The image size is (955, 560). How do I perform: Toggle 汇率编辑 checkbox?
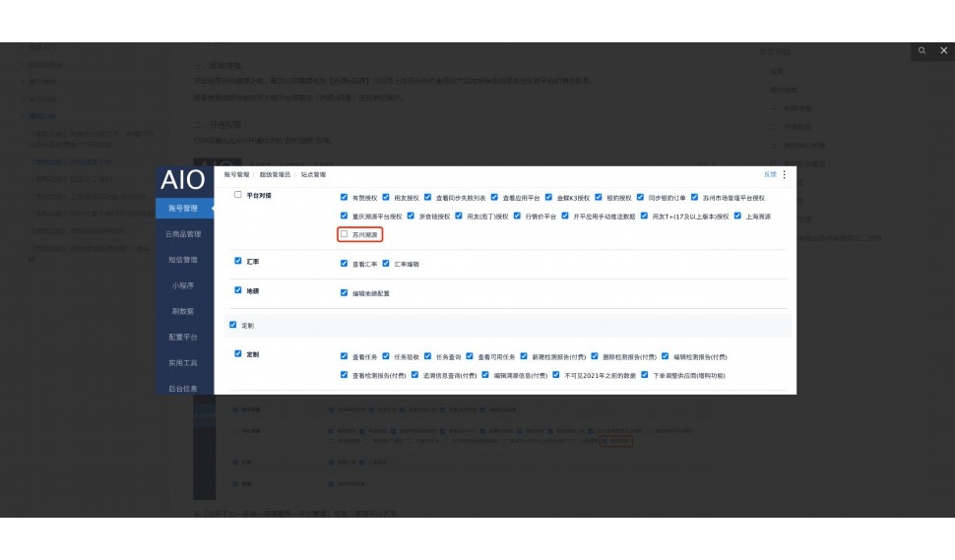coord(386,264)
